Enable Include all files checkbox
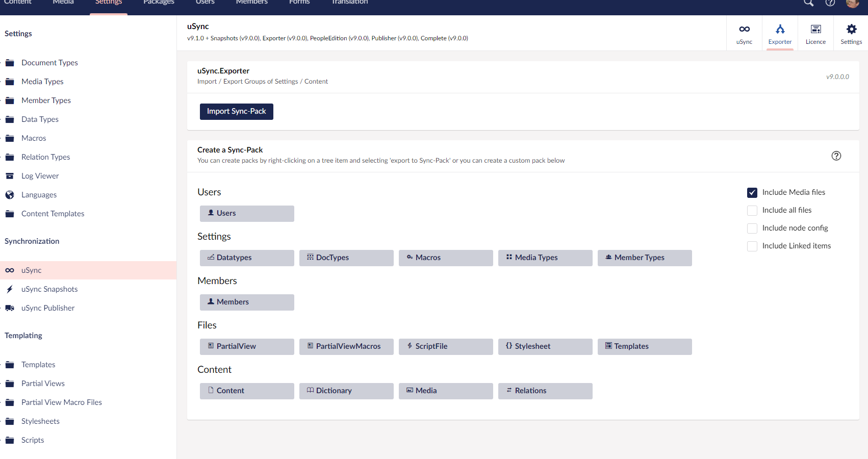The image size is (868, 459). click(752, 211)
